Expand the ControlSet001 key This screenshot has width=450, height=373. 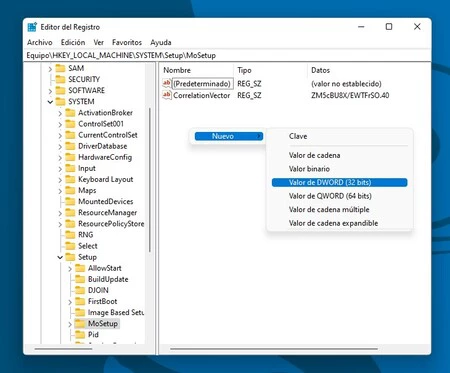60,124
